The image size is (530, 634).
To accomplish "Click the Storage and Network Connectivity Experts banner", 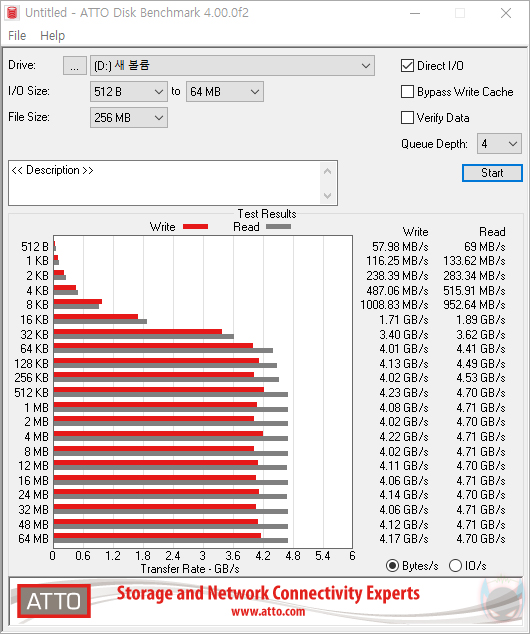I will (x=268, y=593).
